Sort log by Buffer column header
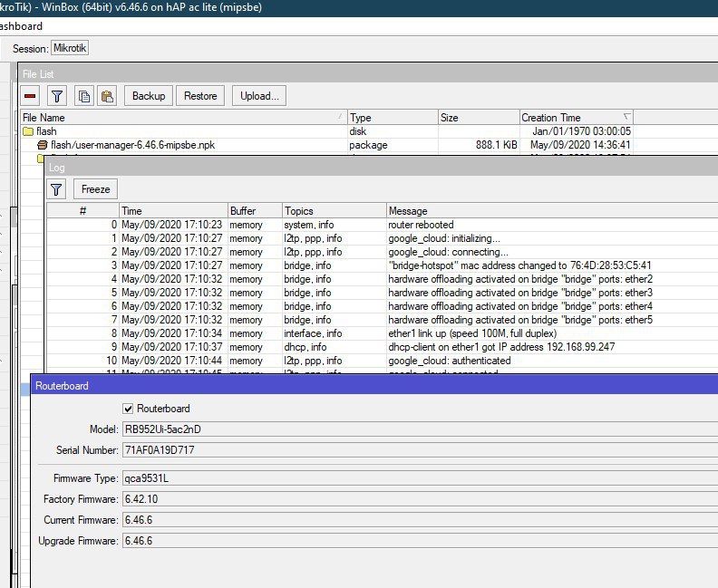The width and height of the screenshot is (718, 588). (255, 211)
